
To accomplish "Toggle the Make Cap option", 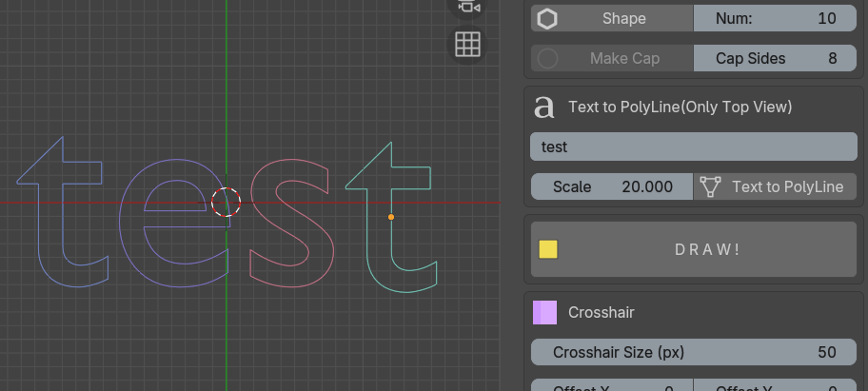I will coord(612,58).
